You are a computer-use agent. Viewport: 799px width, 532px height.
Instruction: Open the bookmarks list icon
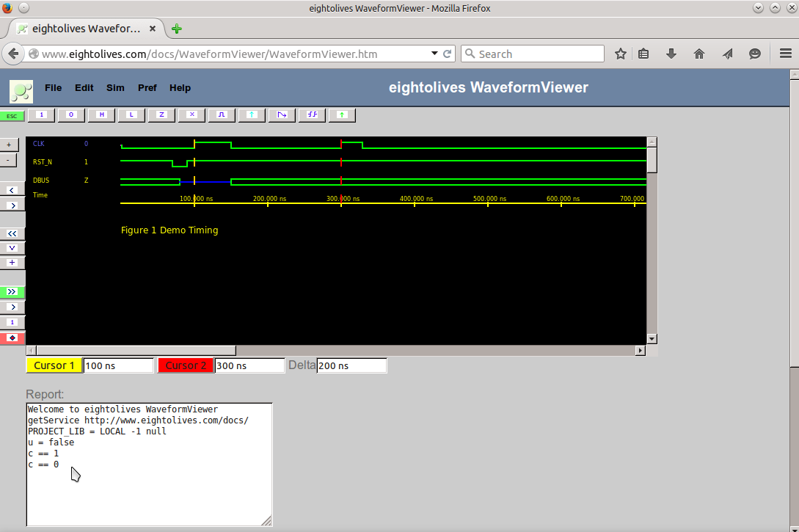pyautogui.click(x=643, y=54)
